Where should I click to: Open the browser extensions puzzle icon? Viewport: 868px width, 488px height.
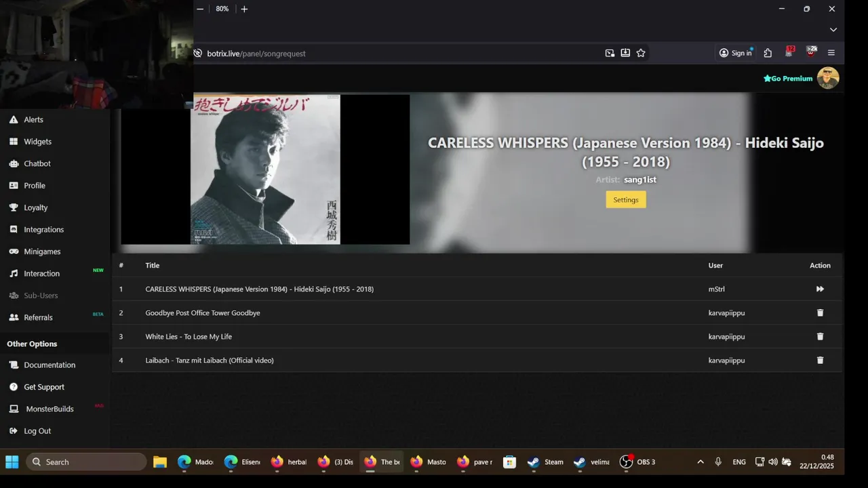[x=768, y=53]
